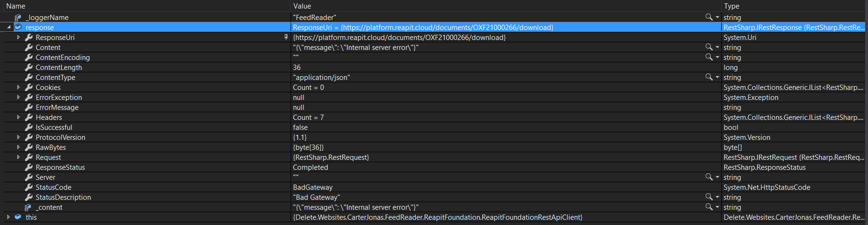Viewport: 868px width, 225px height.
Task: Open visualizer dropdown arrow for _loggerName row
Action: (x=717, y=17)
